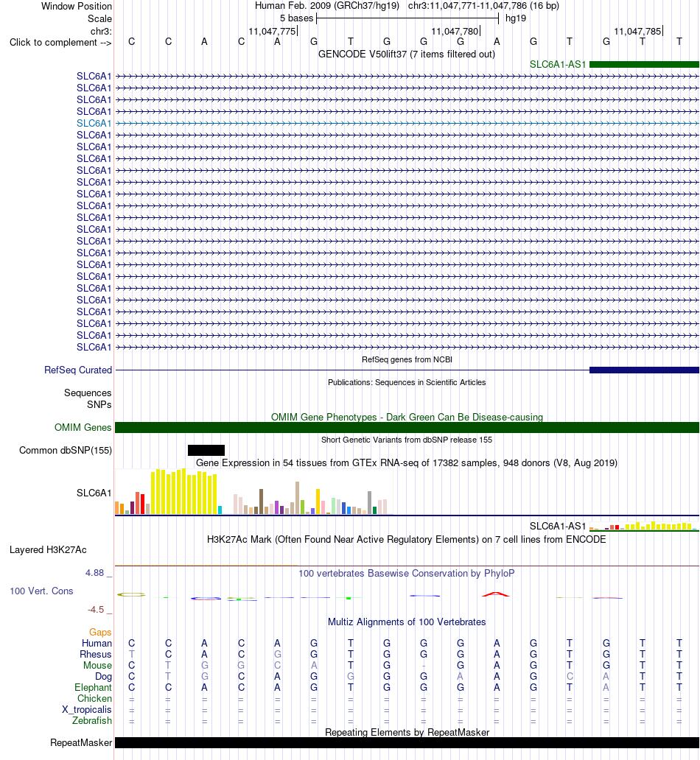Click the 'Elephant' alignment row label

point(93,688)
